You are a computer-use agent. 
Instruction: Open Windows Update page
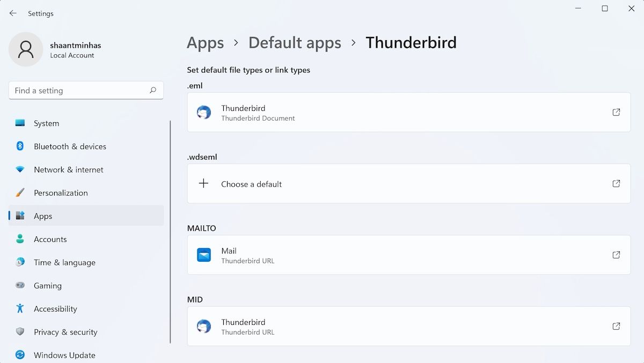[64, 355]
